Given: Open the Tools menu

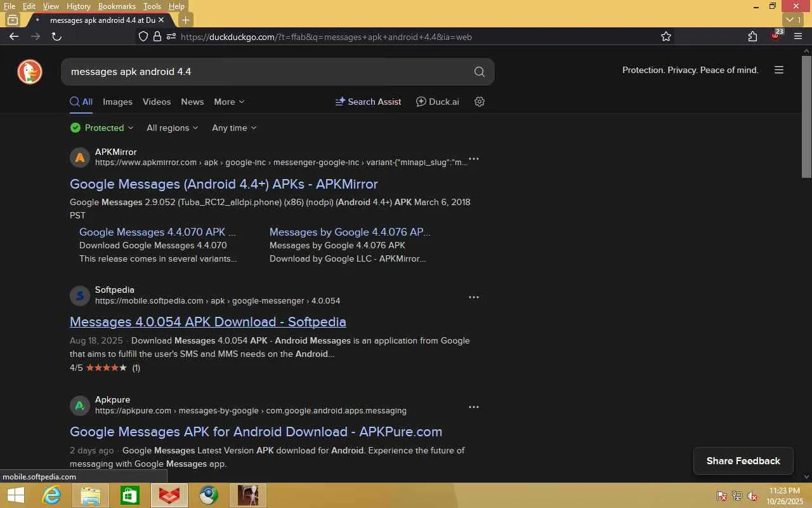Looking at the screenshot, I should [152, 6].
